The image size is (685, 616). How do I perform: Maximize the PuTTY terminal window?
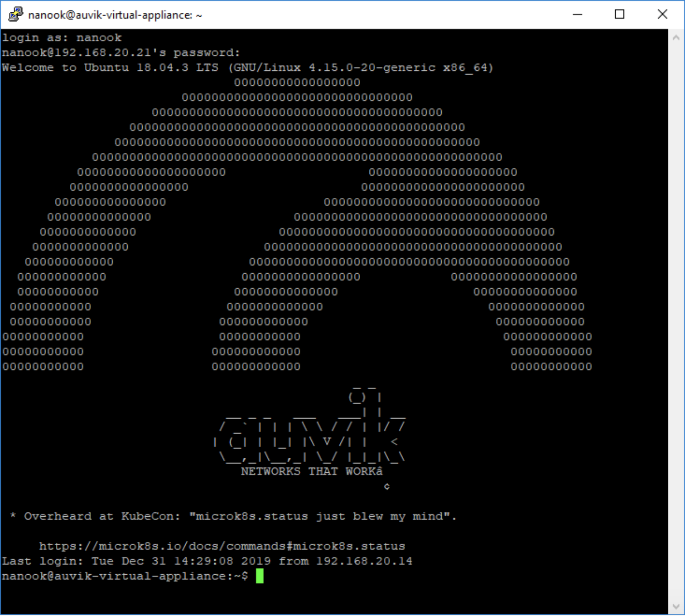coord(620,14)
